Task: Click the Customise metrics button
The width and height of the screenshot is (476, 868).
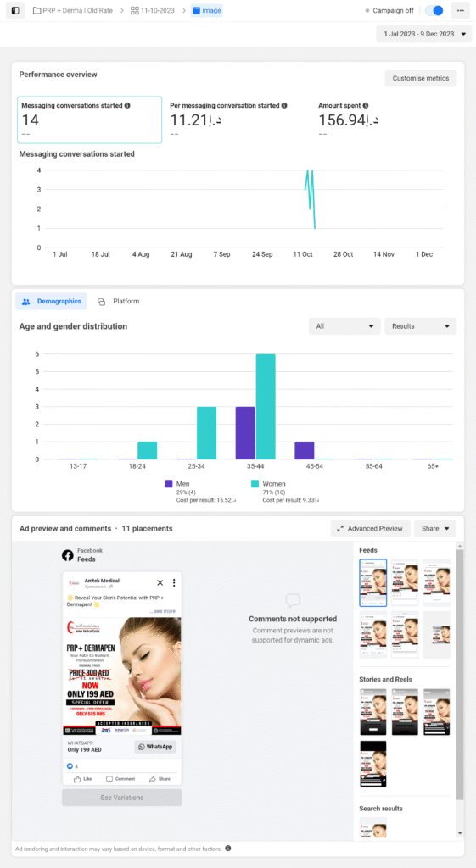Action: coord(421,78)
